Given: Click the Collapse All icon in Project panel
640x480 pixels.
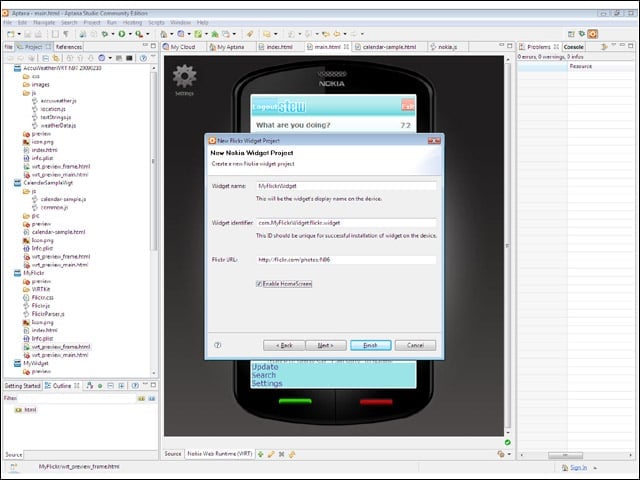Looking at the screenshot, I should tap(46, 58).
